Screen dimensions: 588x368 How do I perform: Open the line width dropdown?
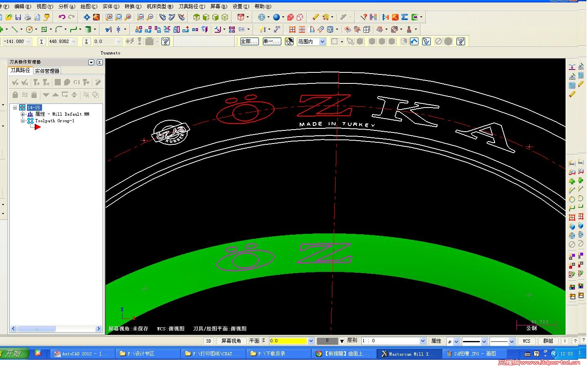click(x=511, y=341)
